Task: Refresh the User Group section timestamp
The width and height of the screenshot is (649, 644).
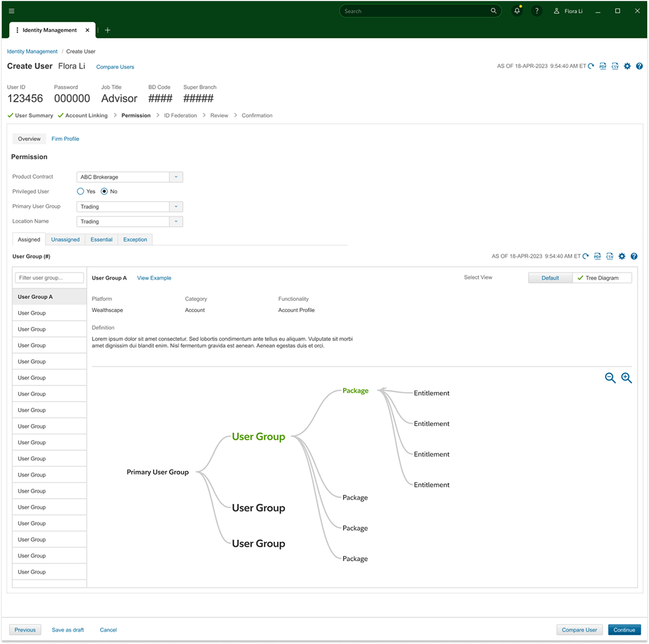Action: click(586, 256)
